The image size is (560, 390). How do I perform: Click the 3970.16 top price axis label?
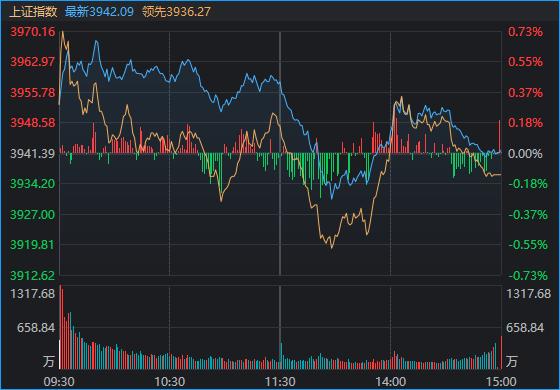click(x=33, y=32)
